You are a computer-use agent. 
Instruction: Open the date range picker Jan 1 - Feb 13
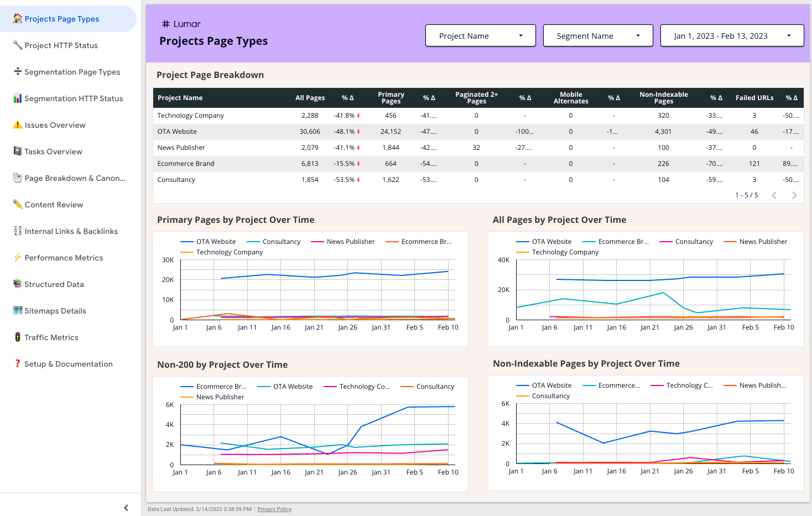731,36
